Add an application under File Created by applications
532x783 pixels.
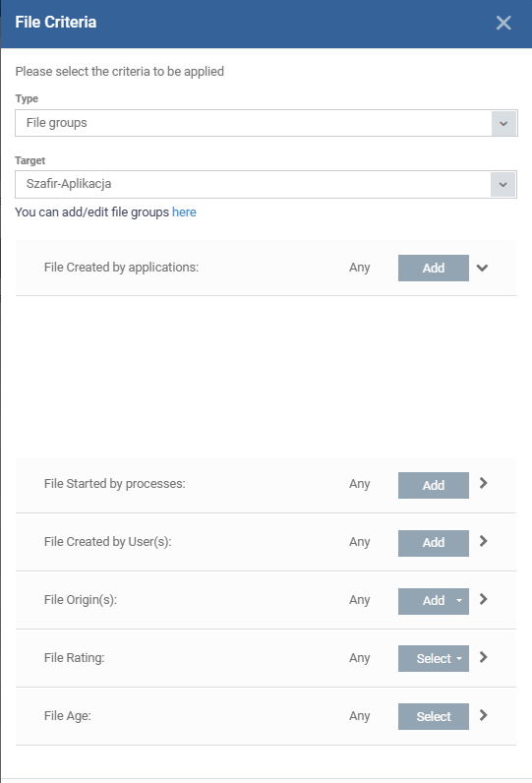[434, 269]
